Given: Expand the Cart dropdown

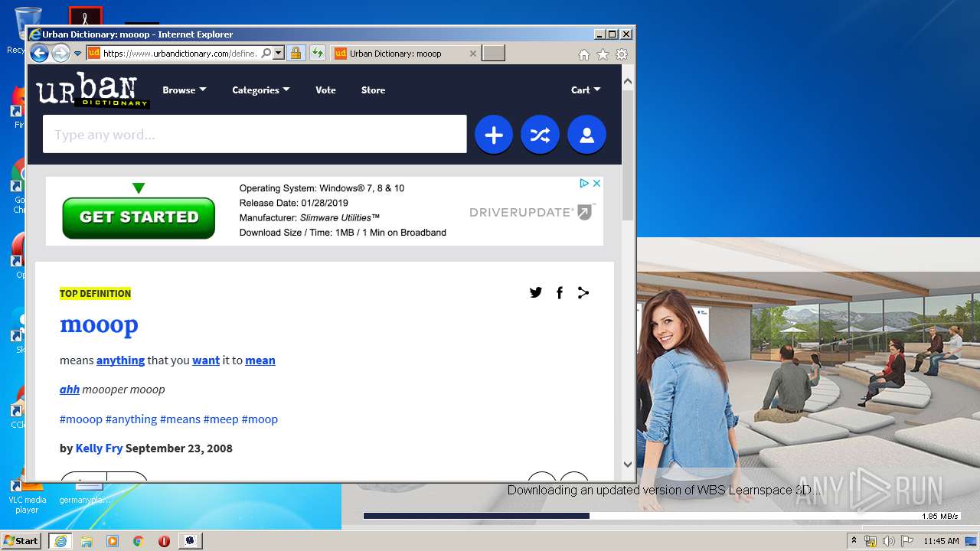Looking at the screenshot, I should pyautogui.click(x=586, y=90).
